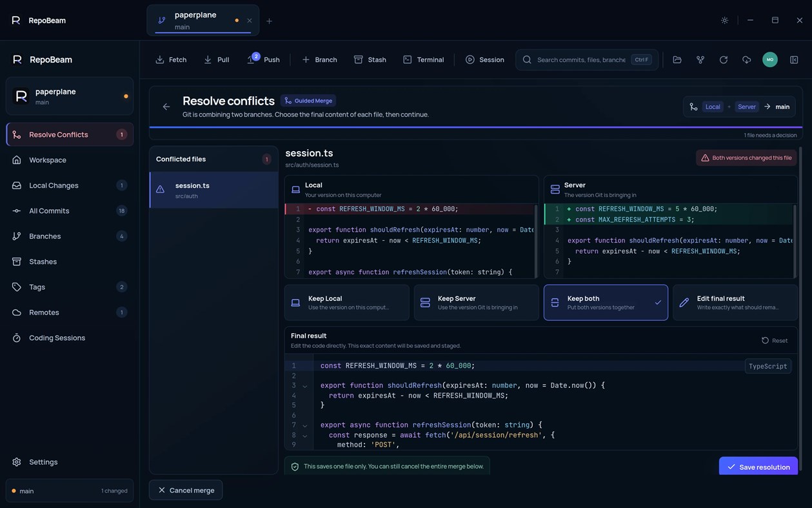The image size is (812, 508).
Task: Open All Commits in sidebar
Action: point(70,210)
